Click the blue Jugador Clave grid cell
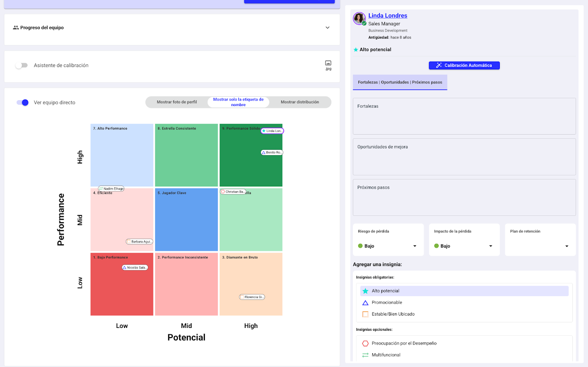The image size is (588, 367). tap(187, 220)
